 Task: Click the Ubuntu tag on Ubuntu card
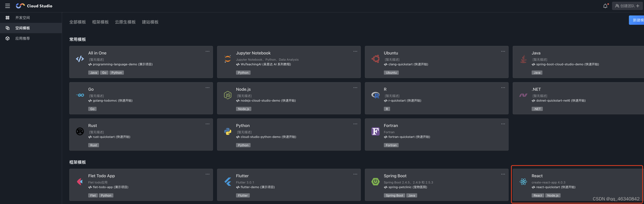391,73
